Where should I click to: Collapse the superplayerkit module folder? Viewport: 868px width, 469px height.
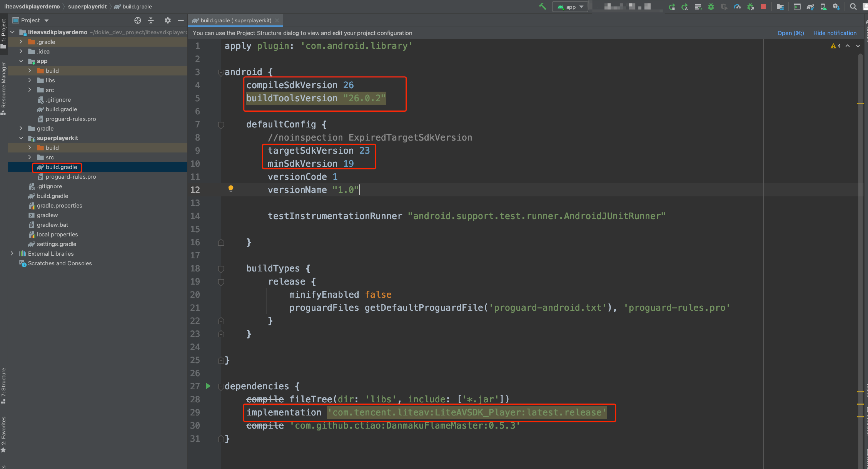pos(21,138)
